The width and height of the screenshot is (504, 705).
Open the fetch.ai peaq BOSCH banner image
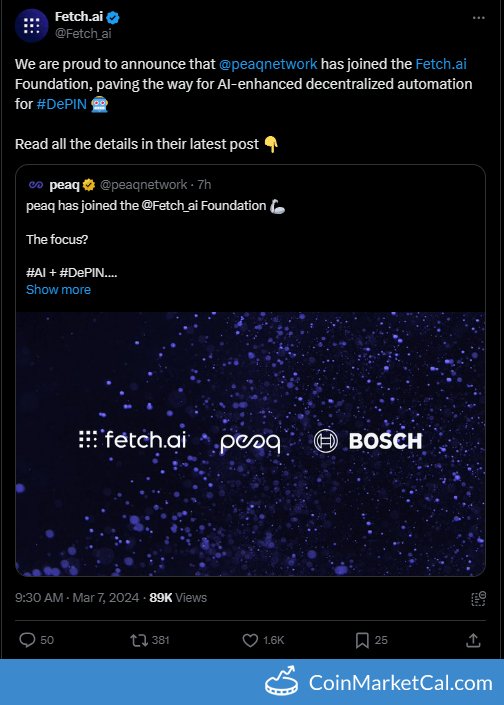coord(250,444)
